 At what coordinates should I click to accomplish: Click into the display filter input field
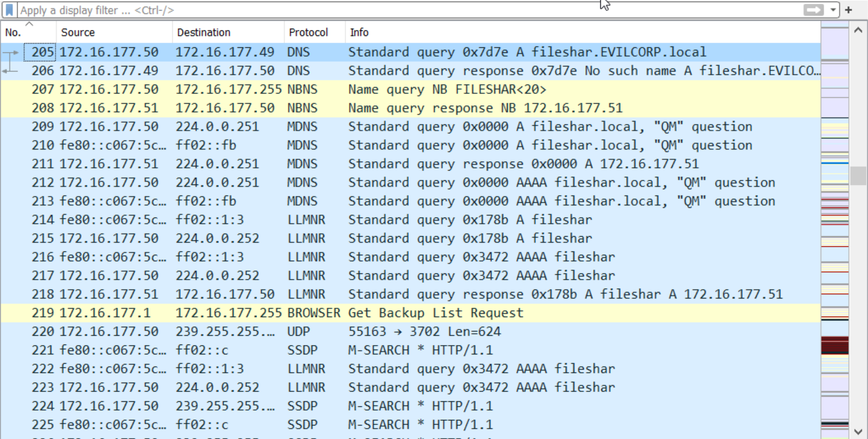[408, 10]
